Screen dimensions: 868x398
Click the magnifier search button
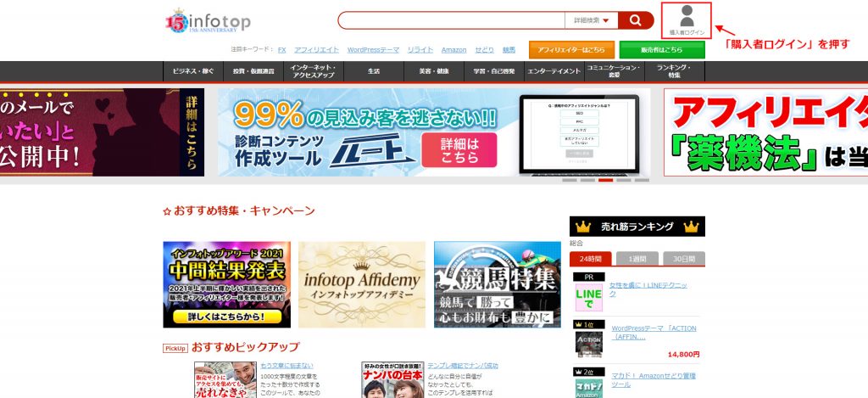(x=636, y=20)
